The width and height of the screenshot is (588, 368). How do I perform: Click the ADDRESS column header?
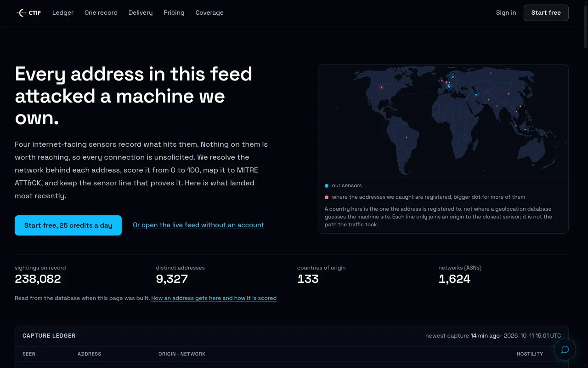coord(90,354)
